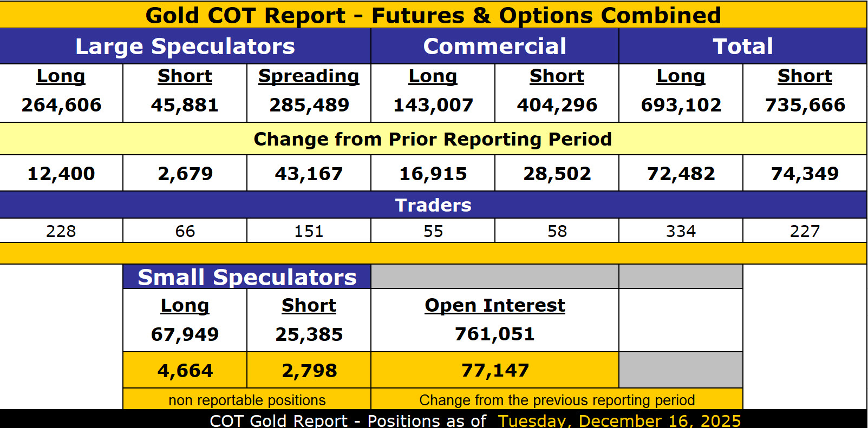Select the Commercial short value 404,296
This screenshot has width=868, height=428.
click(557, 105)
